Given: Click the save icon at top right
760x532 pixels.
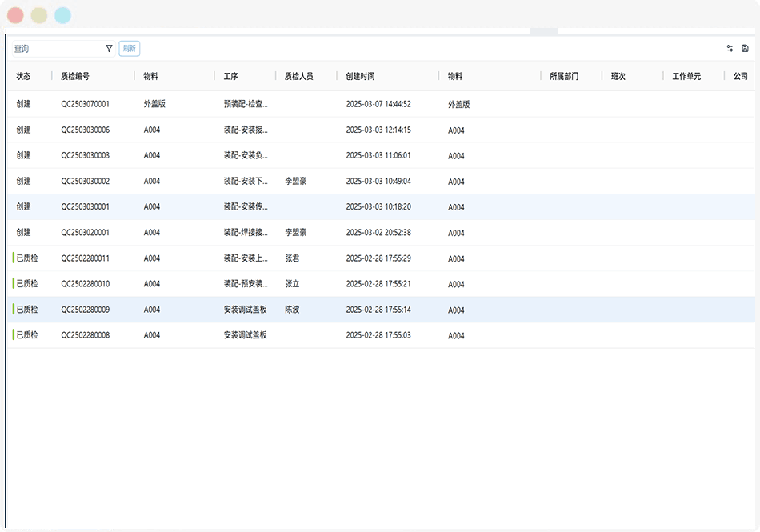Looking at the screenshot, I should 746,49.
